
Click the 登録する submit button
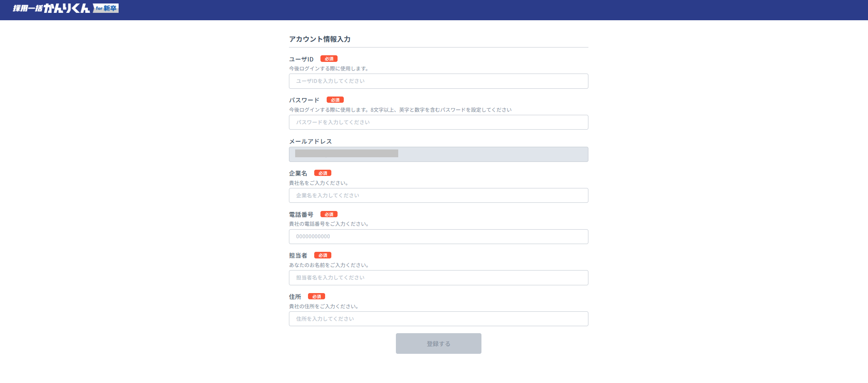438,343
